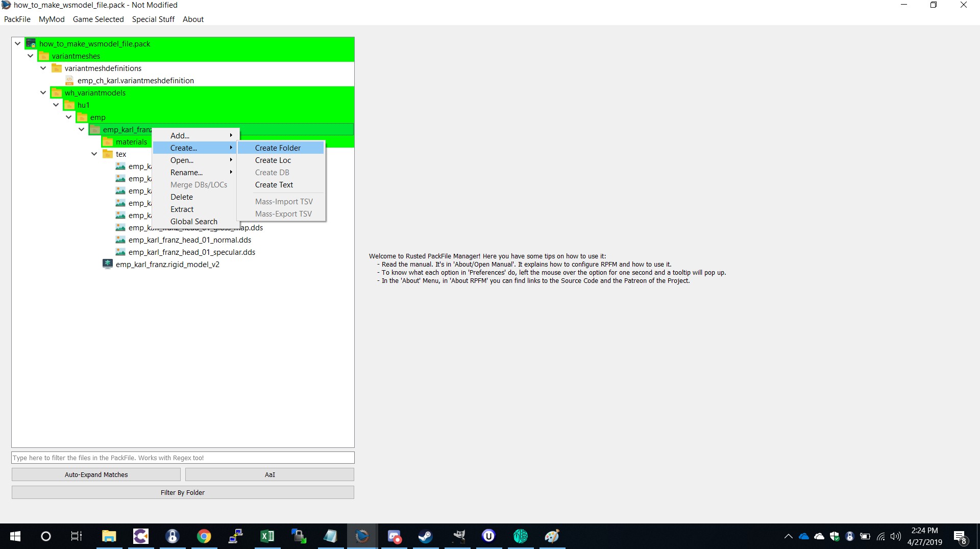Open Excel from taskbar

click(x=267, y=536)
